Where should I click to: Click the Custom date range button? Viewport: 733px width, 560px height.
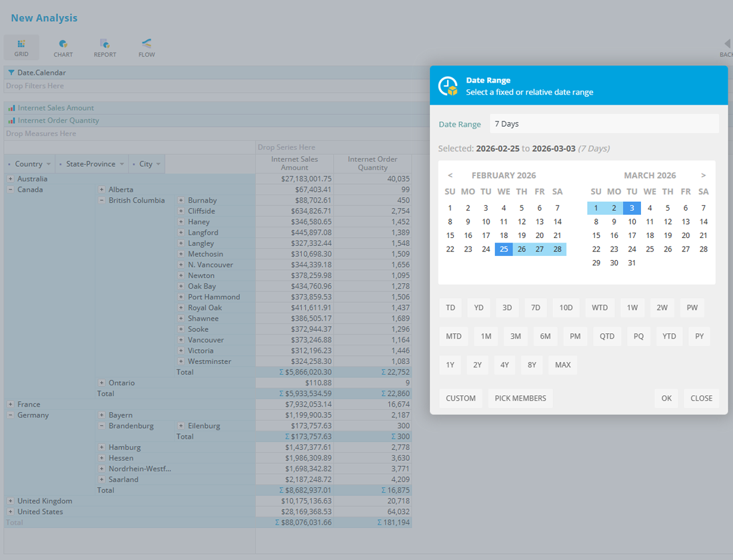[x=460, y=398]
